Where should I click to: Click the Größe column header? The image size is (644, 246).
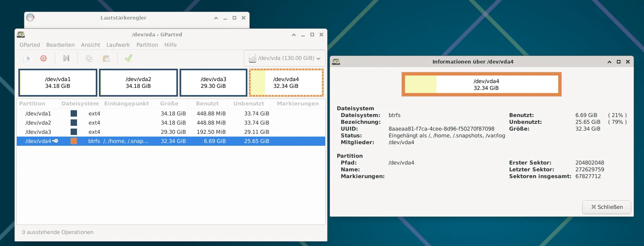(x=169, y=103)
